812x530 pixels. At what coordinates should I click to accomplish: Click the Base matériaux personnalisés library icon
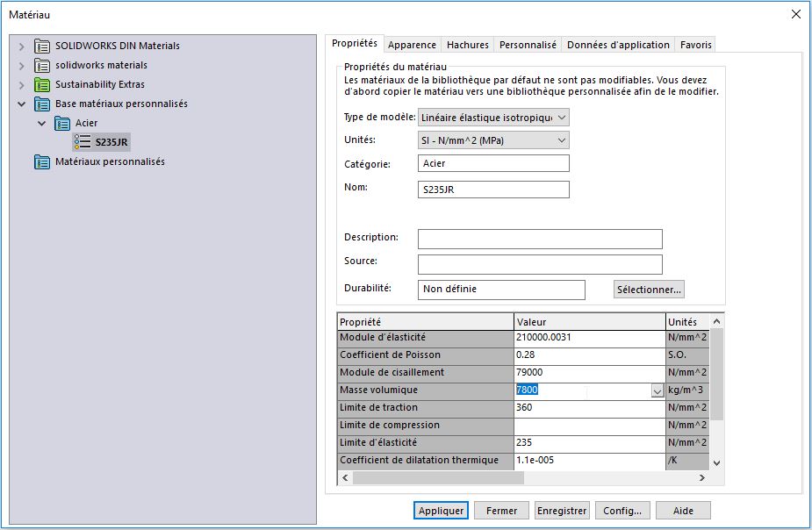click(x=42, y=104)
